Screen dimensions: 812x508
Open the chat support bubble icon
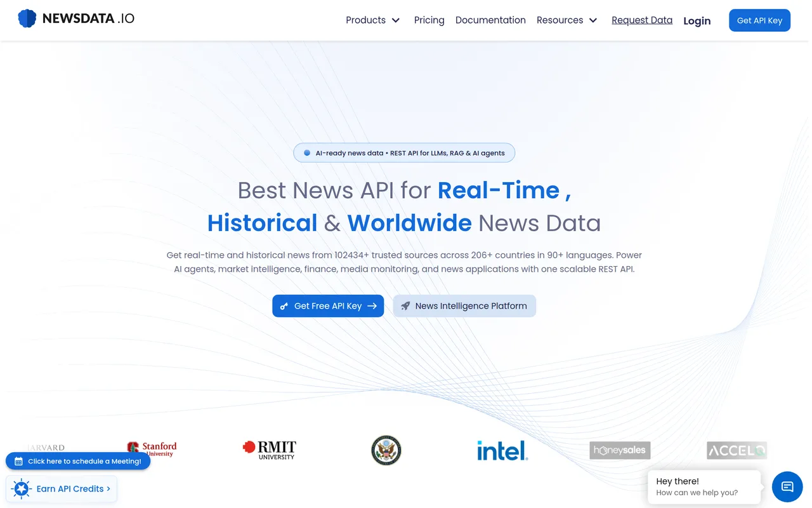tap(787, 486)
